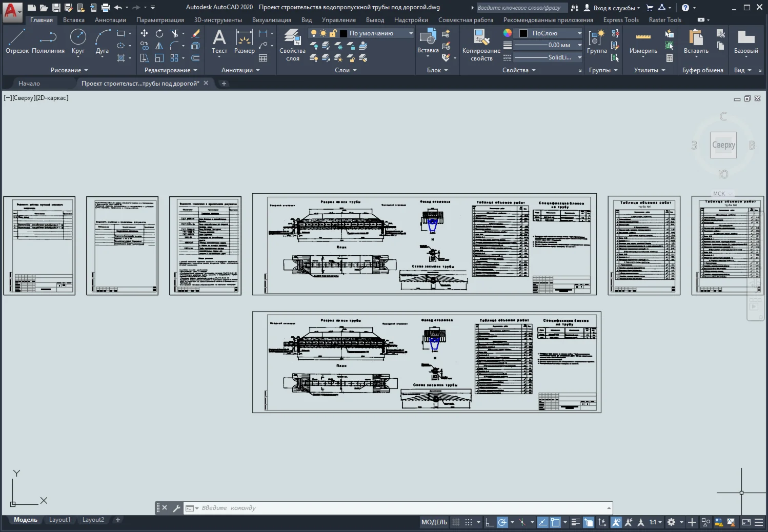Expand the Слои panel
The height and width of the screenshot is (532, 768).
[346, 70]
